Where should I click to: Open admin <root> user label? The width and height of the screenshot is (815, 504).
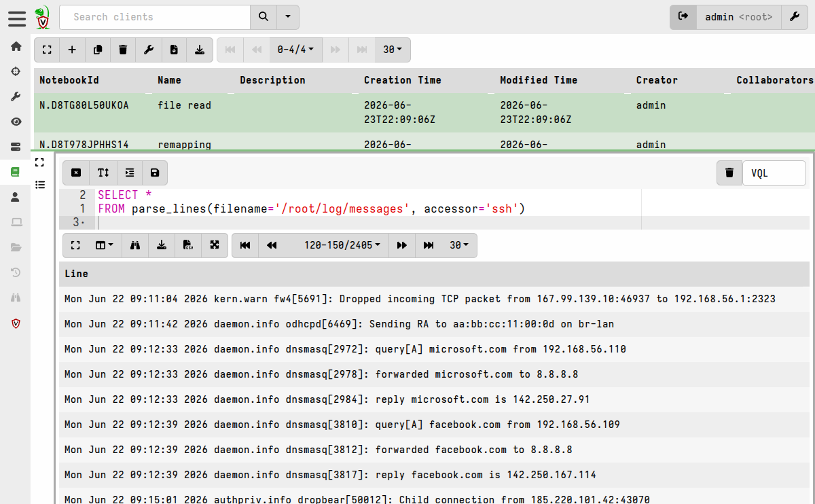click(x=739, y=17)
